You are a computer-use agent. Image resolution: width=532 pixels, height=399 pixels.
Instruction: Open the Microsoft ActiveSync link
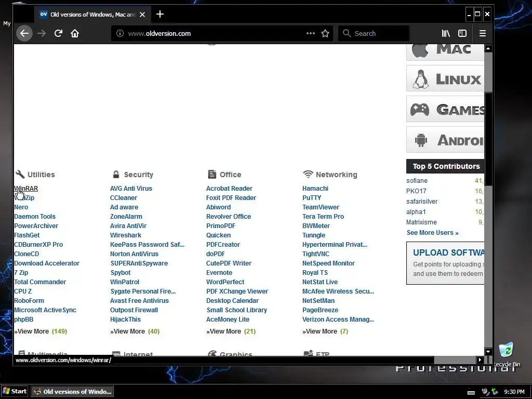45,310
